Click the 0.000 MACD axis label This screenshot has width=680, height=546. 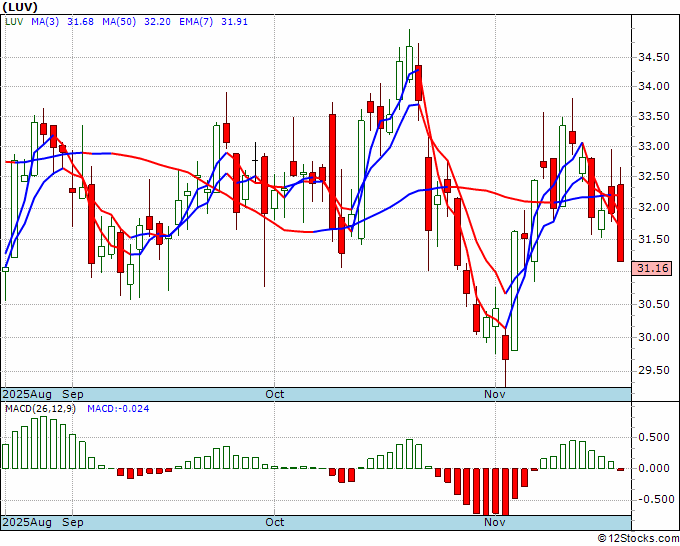[654, 468]
